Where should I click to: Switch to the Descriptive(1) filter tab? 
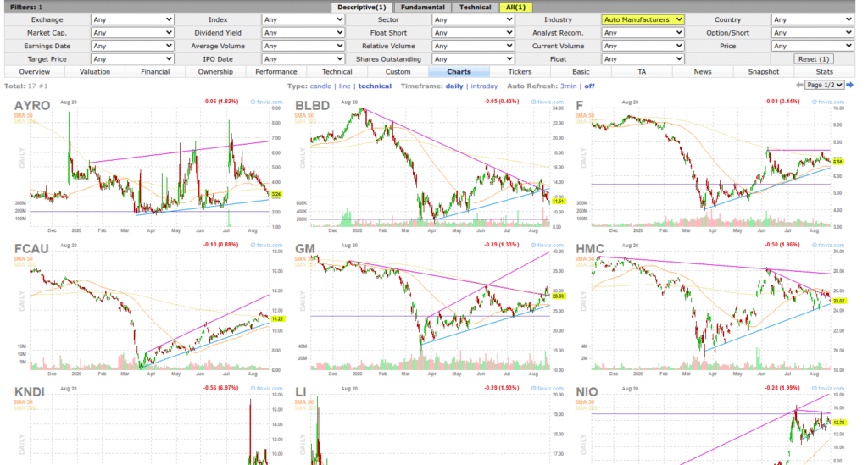361,7
